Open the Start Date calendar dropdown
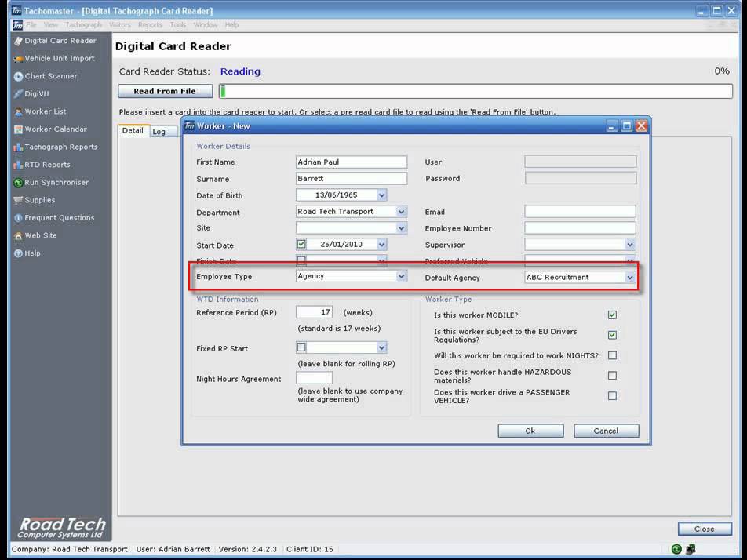The height and width of the screenshot is (560, 747). pyautogui.click(x=381, y=244)
